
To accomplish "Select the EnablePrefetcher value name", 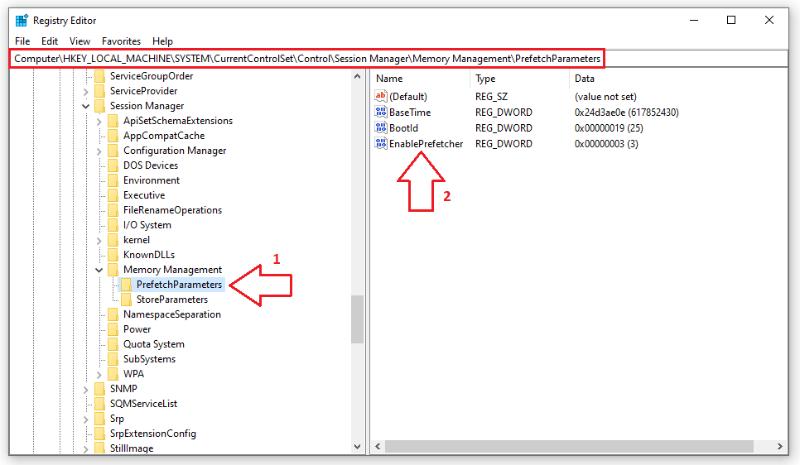I will [426, 144].
